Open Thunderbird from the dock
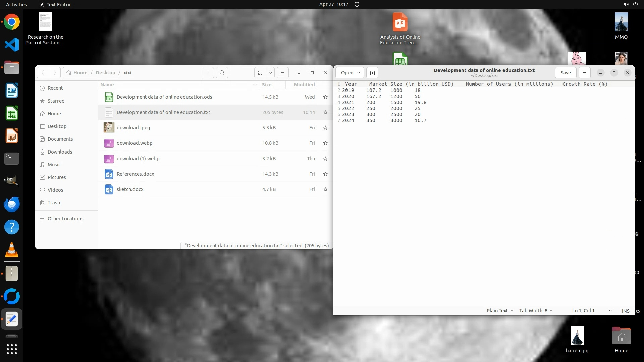This screenshot has width=644, height=362. pyautogui.click(x=12, y=204)
